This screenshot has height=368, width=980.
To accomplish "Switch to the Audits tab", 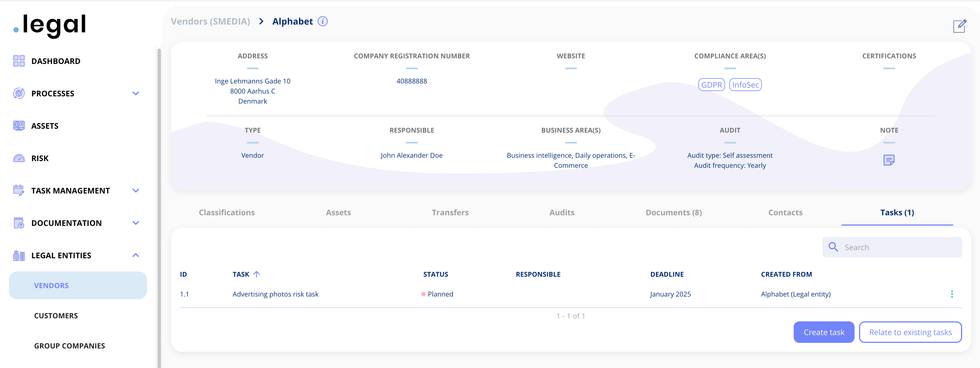I will (562, 212).
